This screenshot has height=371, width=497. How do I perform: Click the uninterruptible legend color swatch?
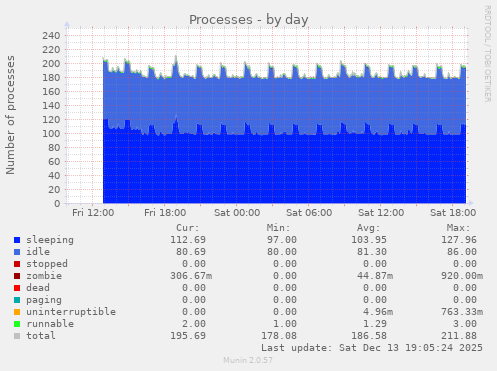[17, 312]
